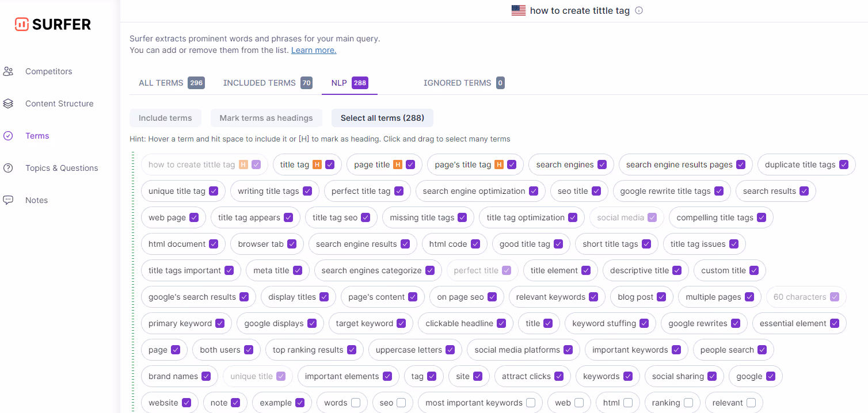Check the 'html' term checkbox
Viewport: 868px width, 413px height.
(x=628, y=403)
